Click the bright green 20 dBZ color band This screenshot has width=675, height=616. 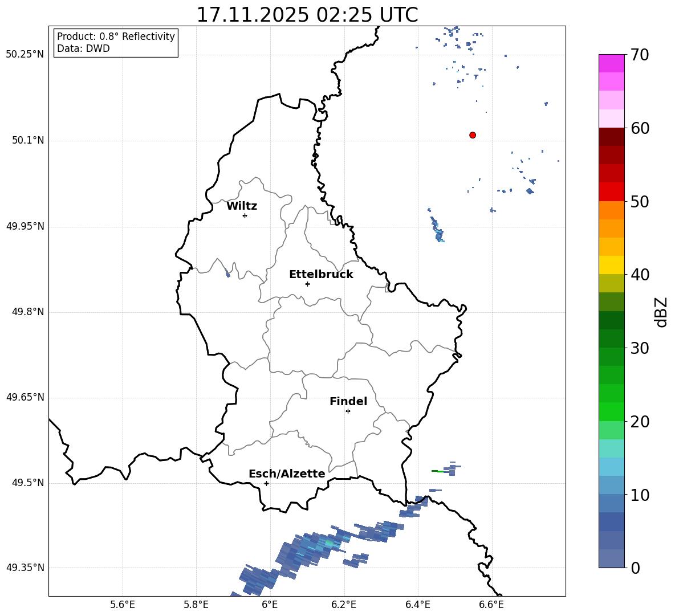point(611,411)
